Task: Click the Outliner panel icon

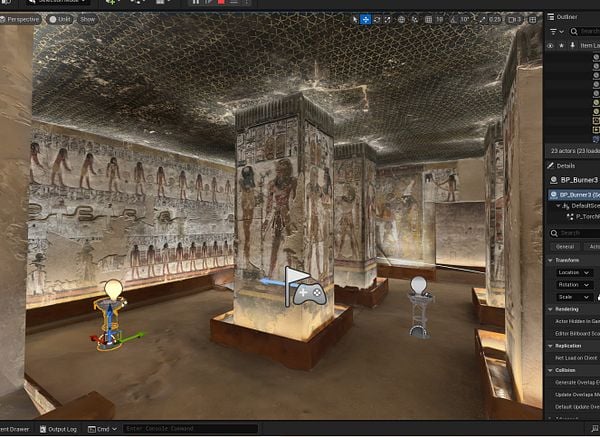Action: (551, 17)
